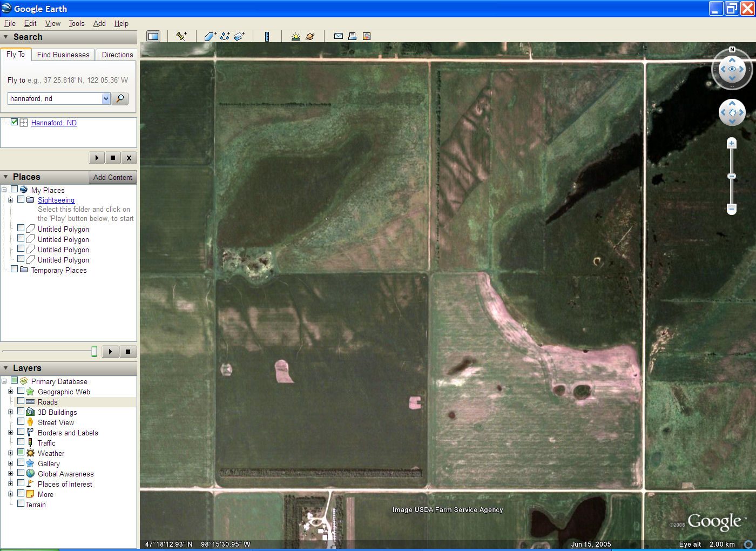Viewport: 756px width, 551px height.
Task: Click the 3D Buildings layer icon
Action: (30, 412)
